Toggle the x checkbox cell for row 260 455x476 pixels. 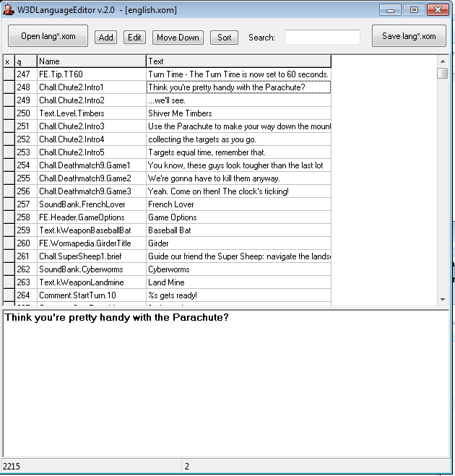pyautogui.click(x=9, y=243)
